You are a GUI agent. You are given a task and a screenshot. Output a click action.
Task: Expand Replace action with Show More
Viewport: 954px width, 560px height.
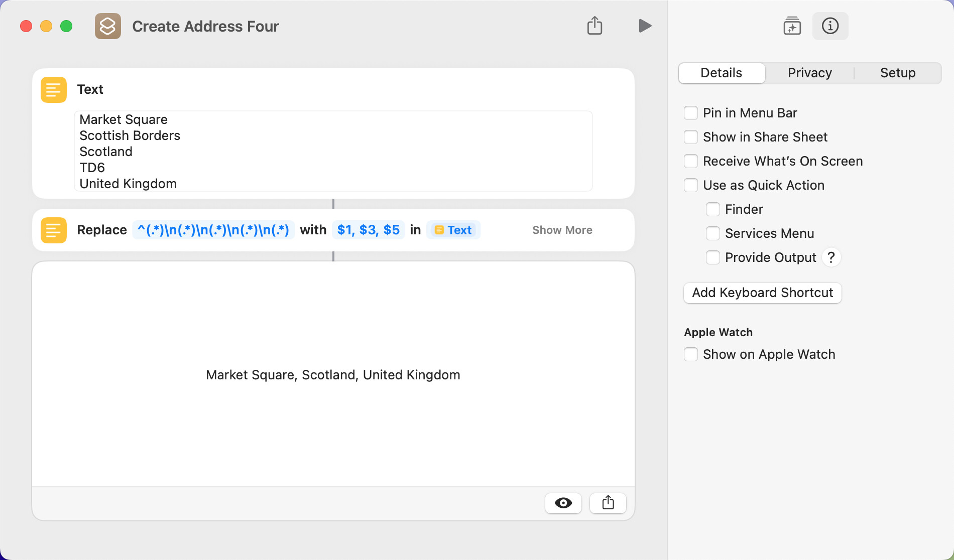point(562,230)
